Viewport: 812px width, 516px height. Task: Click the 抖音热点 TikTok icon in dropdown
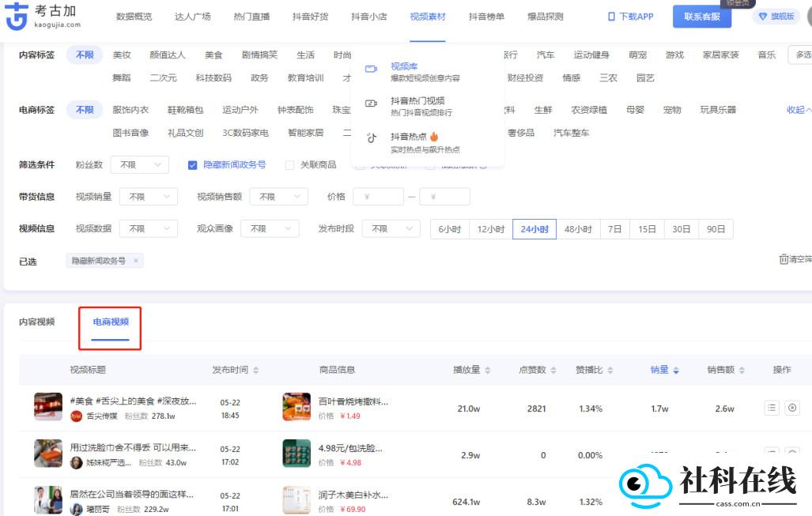point(372,137)
